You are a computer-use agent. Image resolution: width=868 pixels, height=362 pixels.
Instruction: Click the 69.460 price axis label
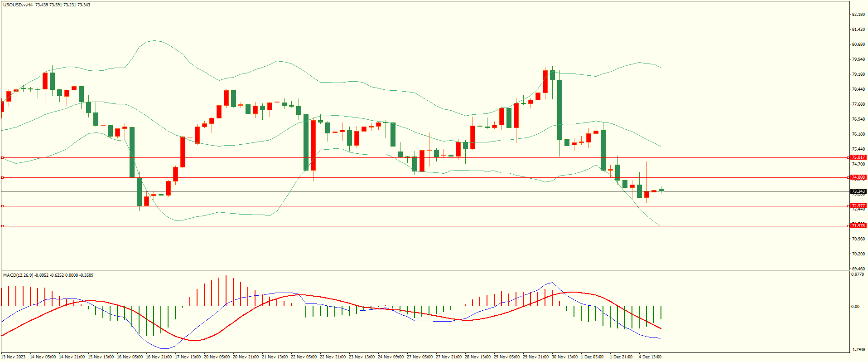coord(858,269)
